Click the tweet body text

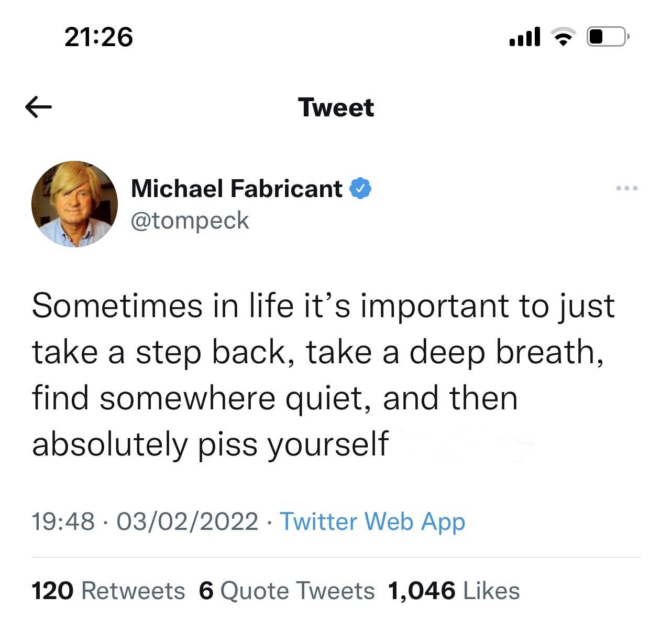click(323, 375)
